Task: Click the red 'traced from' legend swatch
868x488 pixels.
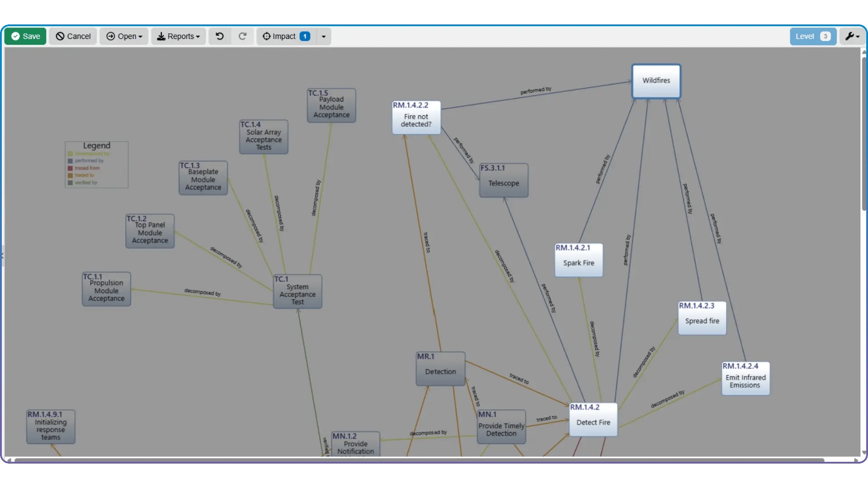Action: click(70, 168)
